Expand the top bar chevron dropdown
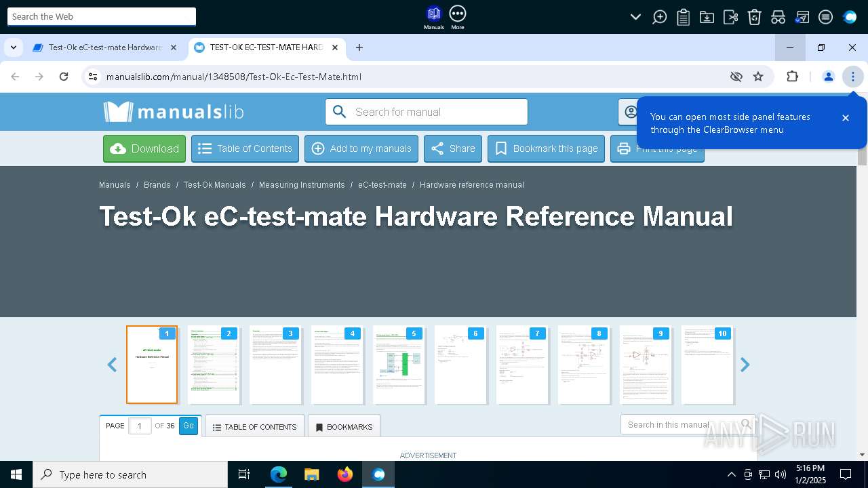868x488 pixels. 635,17
